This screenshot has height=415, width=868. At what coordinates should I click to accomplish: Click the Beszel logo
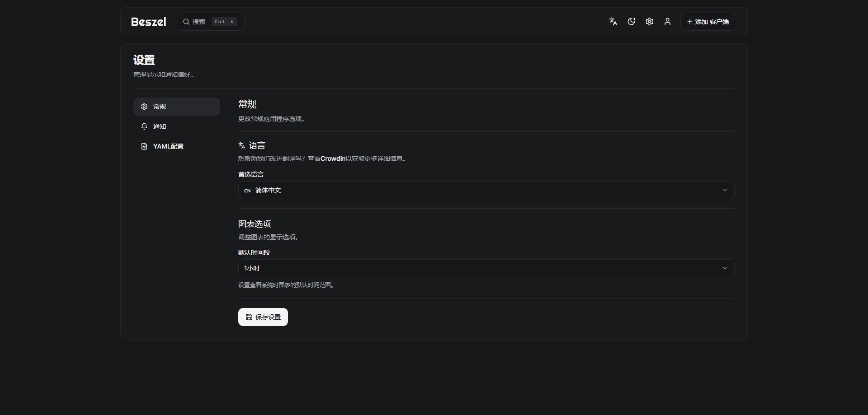coord(148,22)
